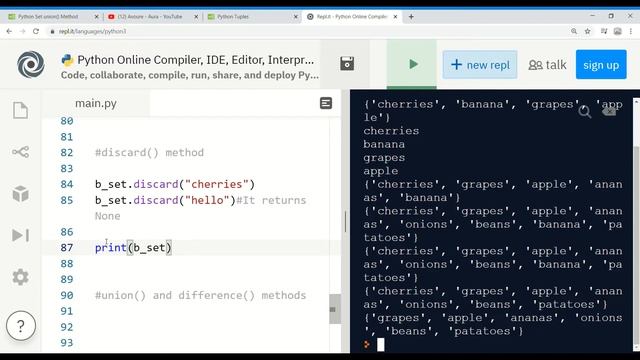
Task: Click the save floppy disk icon
Action: [x=347, y=64]
